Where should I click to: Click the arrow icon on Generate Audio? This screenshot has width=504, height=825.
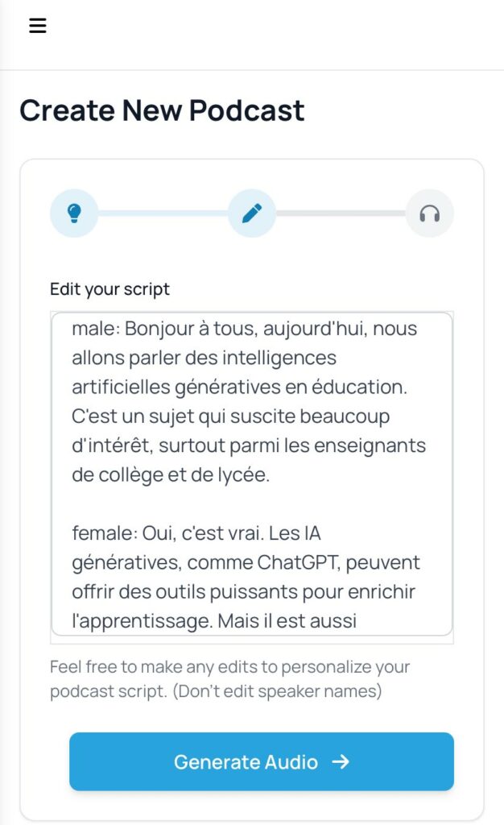click(341, 761)
